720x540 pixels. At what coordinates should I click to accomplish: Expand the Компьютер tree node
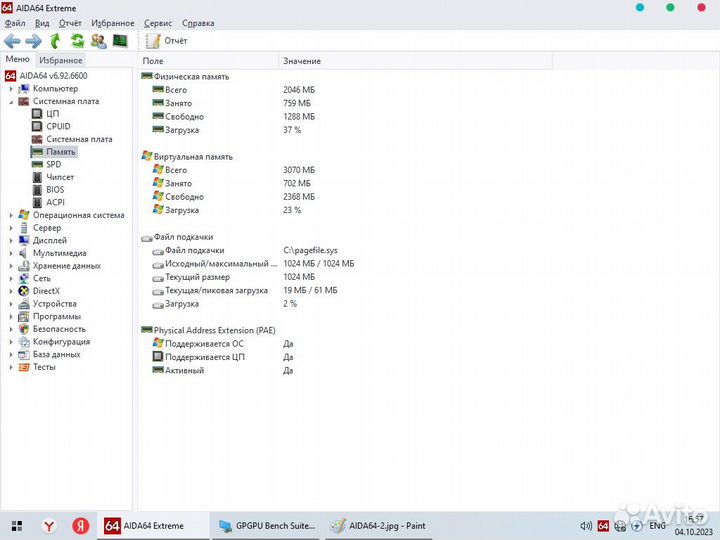[x=11, y=89]
